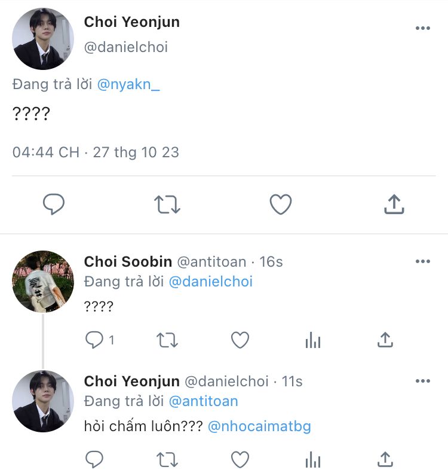Open more options on the last reply
Screen dimensions: 448x476
click(x=422, y=381)
